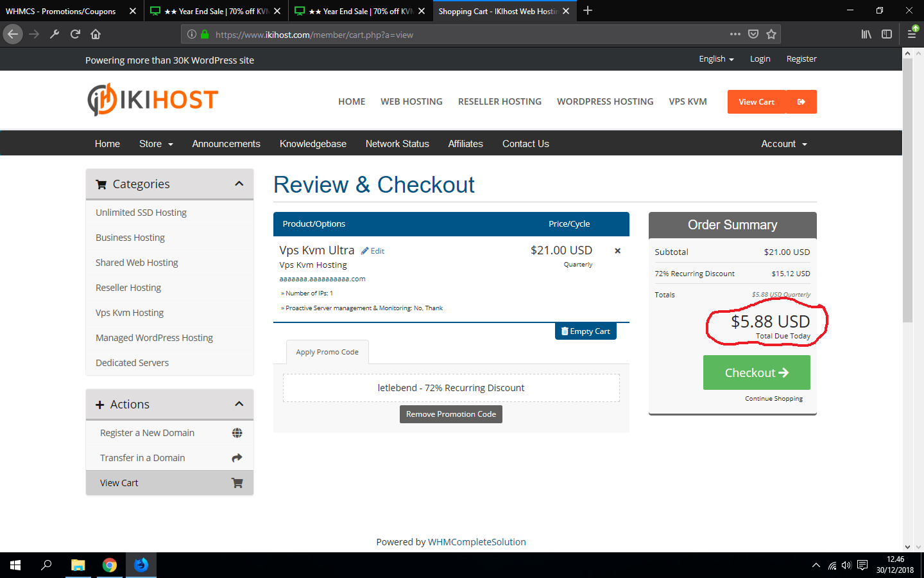924x578 pixels.
Task: Open the RESELLER HOSTING menu item
Action: (500, 101)
